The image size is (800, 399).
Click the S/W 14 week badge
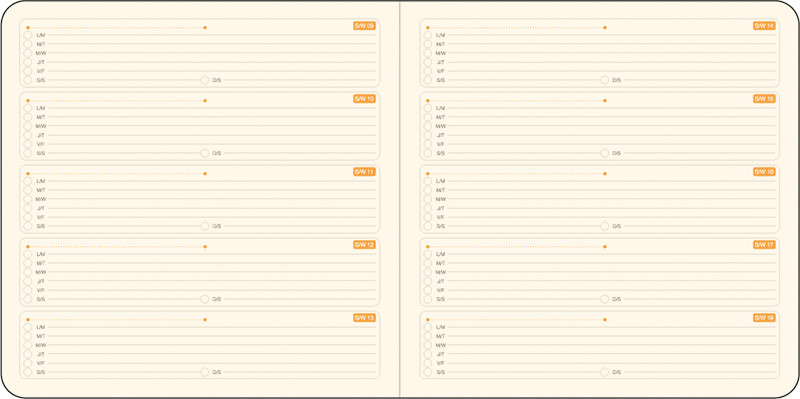click(x=764, y=26)
